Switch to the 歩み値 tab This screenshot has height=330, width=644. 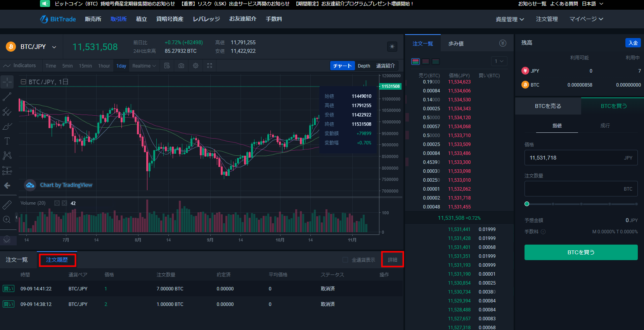[x=456, y=43]
